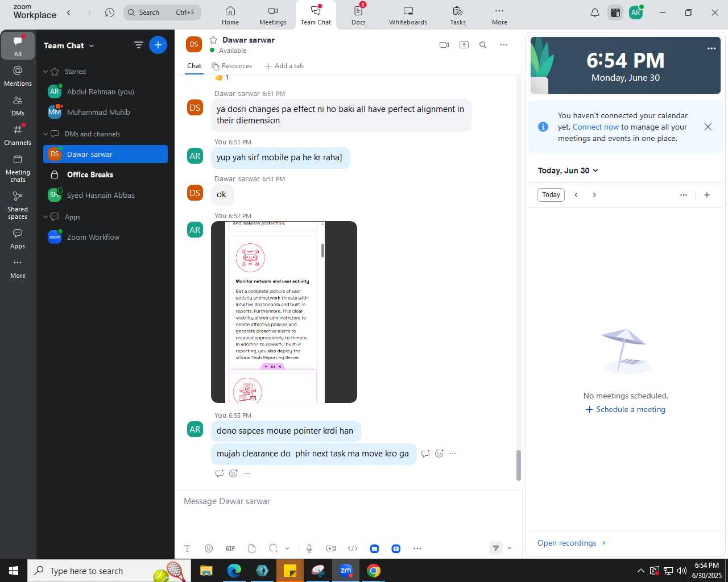The height and width of the screenshot is (582, 728).
Task: Click Add a tab in chat
Action: [x=284, y=66]
